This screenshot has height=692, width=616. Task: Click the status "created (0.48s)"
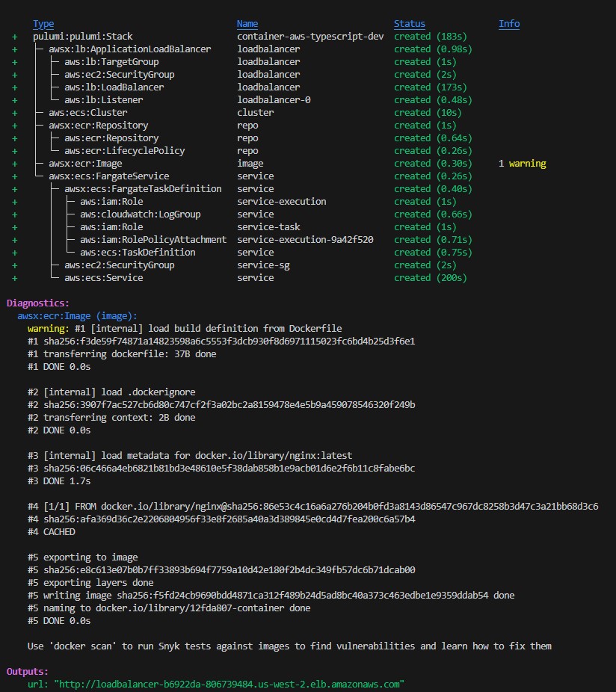click(x=433, y=99)
